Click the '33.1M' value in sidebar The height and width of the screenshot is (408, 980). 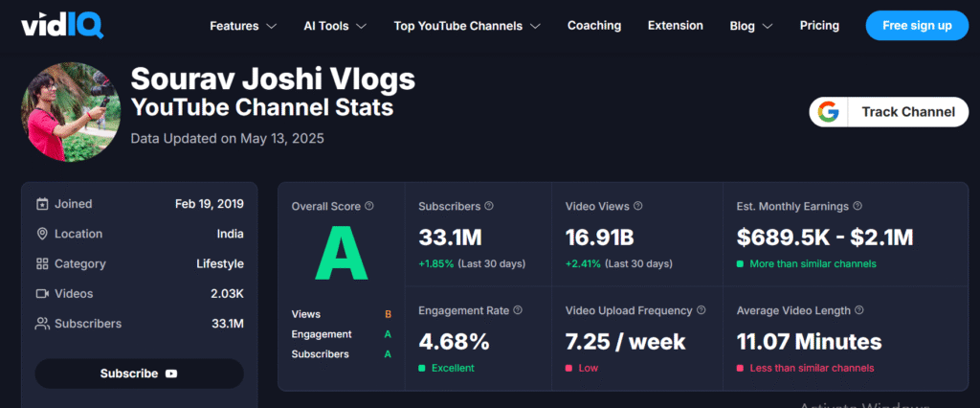228,324
